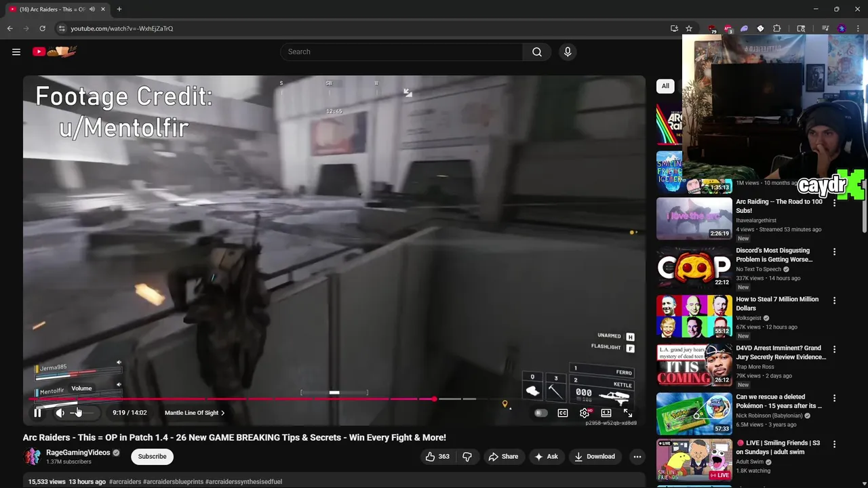This screenshot has width=868, height=488.
Task: Open Can we rescue a deleted Pokémon video
Action: 778,401
